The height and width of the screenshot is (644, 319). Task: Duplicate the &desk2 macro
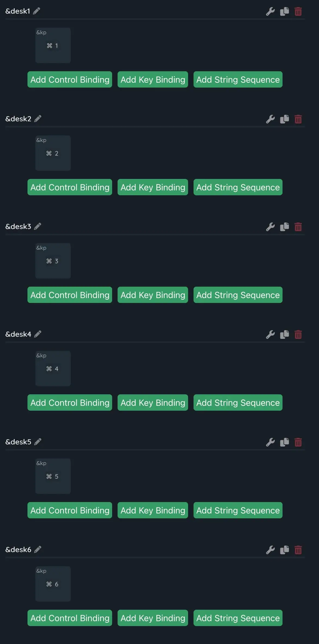(284, 119)
